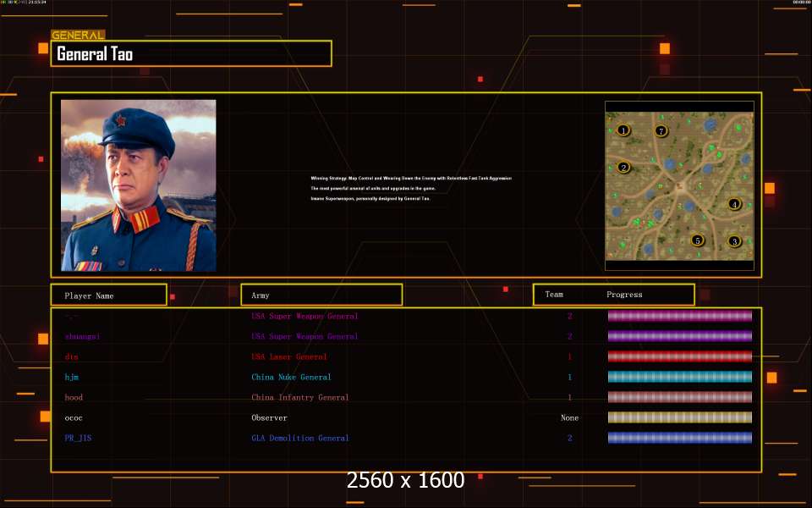Click start position marker 7 on the minimap
Screen dimensions: 812x508
point(661,130)
